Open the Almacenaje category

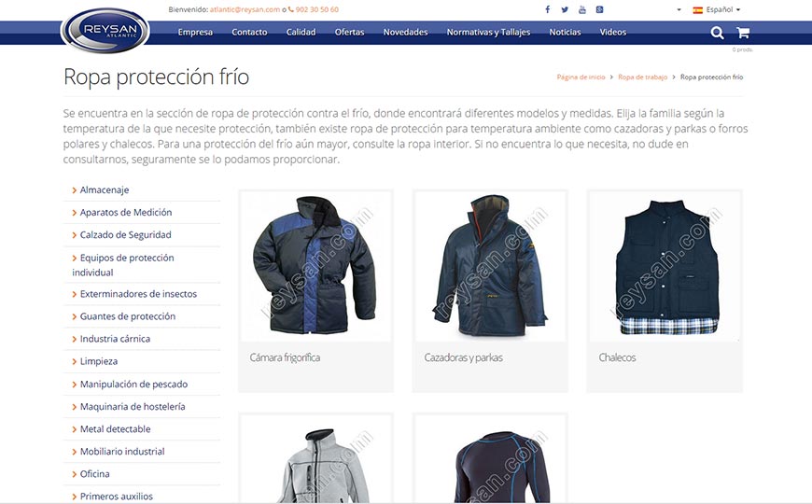click(x=105, y=189)
